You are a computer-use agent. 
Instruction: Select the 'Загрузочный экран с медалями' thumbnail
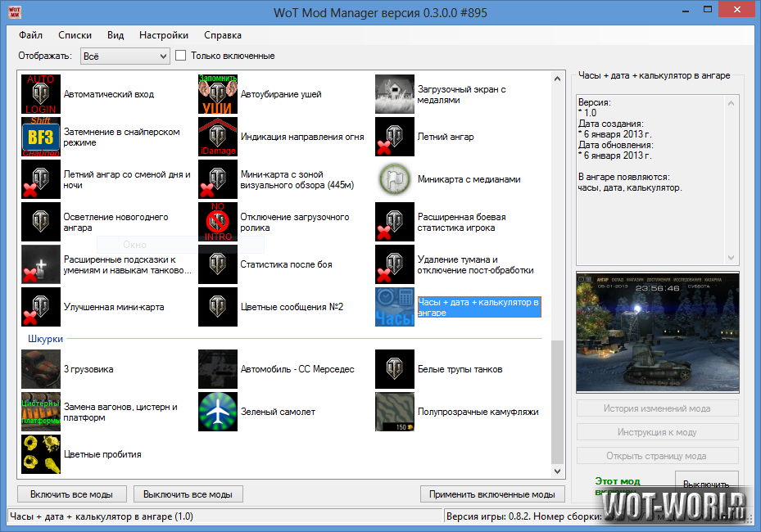[x=395, y=94]
